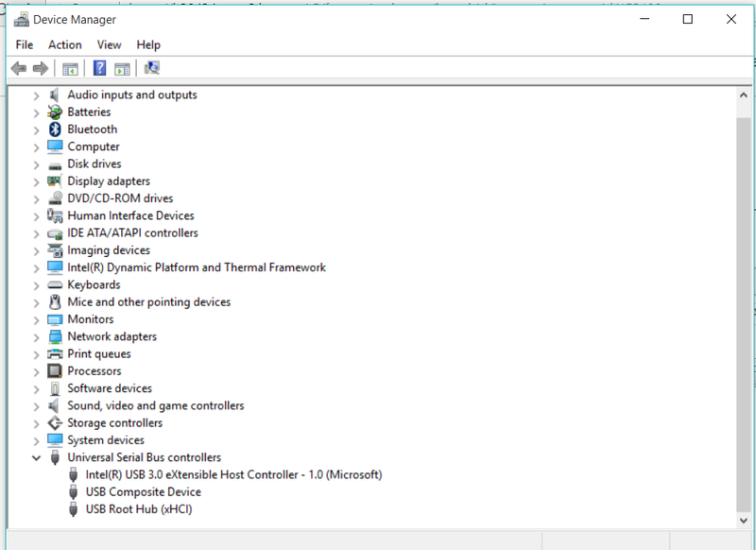Click the Software devices icon
The image size is (756, 550).
55,388
